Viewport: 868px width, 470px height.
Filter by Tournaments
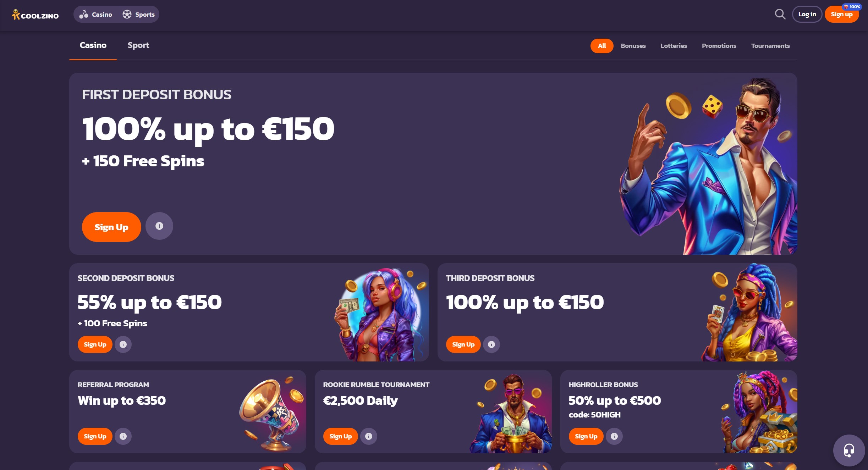point(770,46)
